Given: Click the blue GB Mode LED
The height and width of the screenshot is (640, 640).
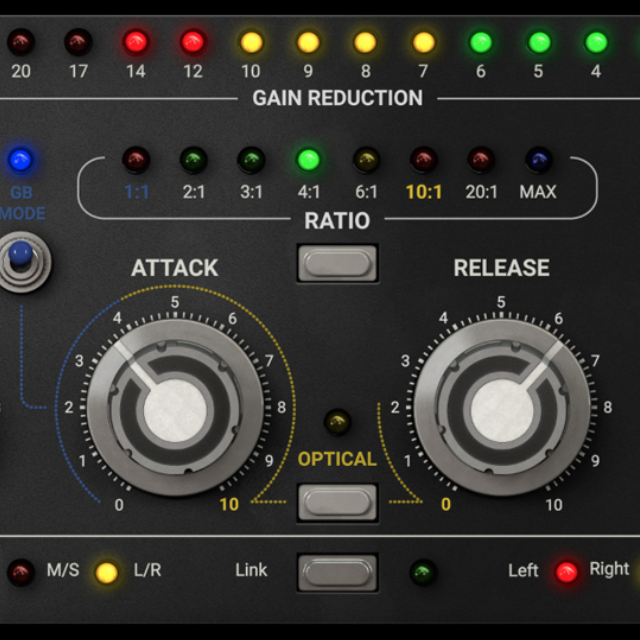Looking at the screenshot, I should 21,159.
